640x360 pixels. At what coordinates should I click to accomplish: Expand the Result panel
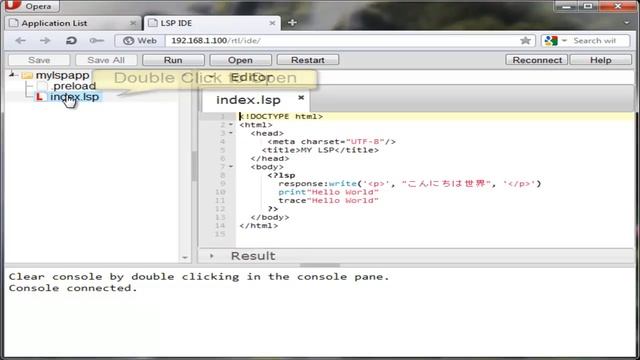coord(211,256)
